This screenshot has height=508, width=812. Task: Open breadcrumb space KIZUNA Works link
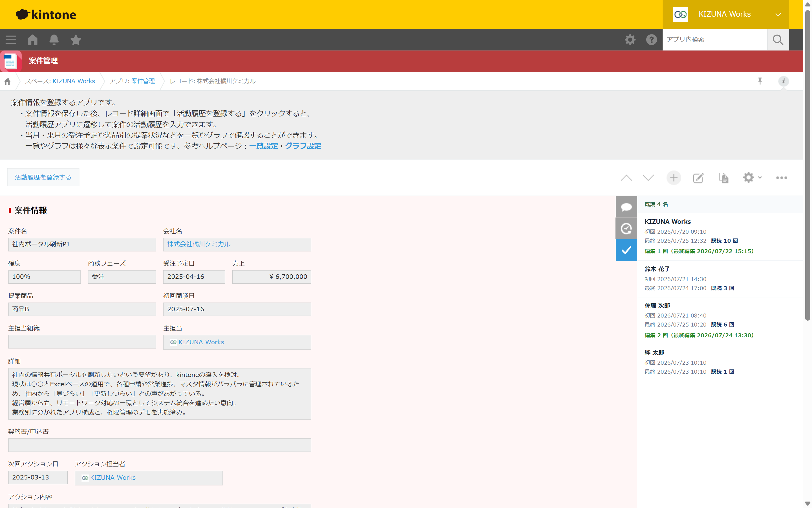[x=74, y=81]
